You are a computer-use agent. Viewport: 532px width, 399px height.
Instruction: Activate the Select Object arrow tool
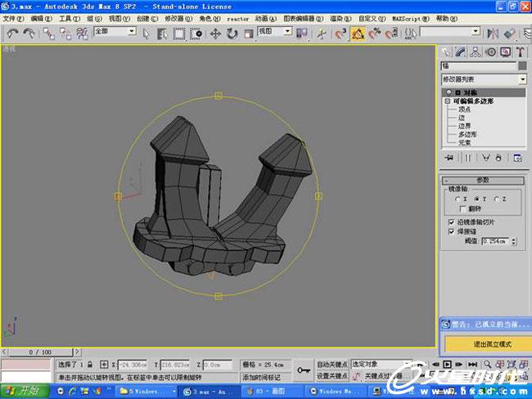[146, 34]
